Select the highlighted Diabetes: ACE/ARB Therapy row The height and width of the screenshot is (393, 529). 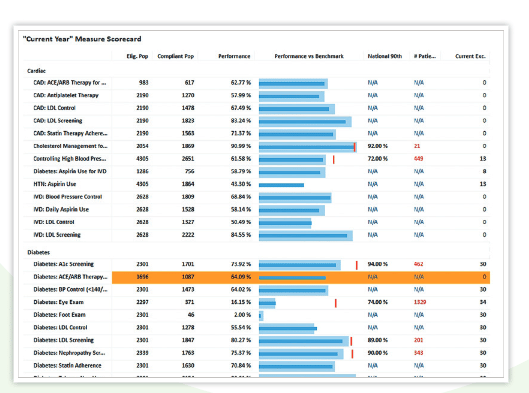pyautogui.click(x=256, y=277)
